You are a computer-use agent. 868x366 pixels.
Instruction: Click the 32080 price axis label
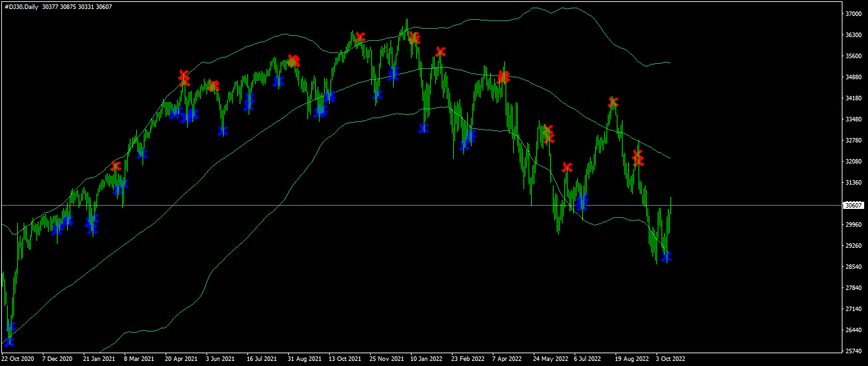click(853, 161)
